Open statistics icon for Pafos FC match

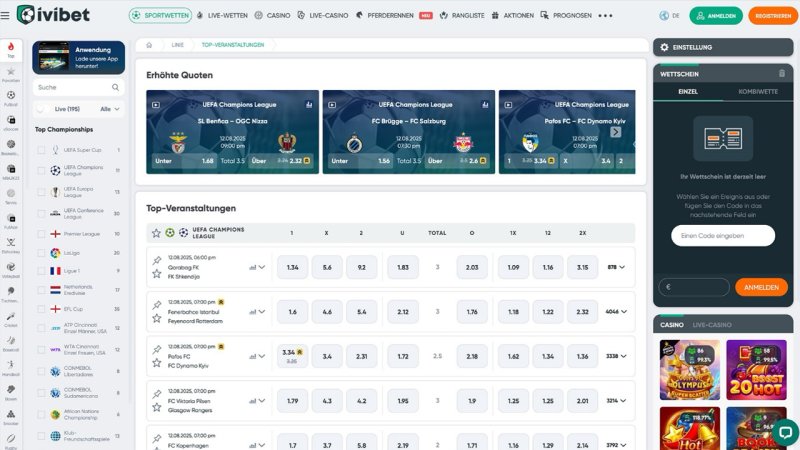253,356
